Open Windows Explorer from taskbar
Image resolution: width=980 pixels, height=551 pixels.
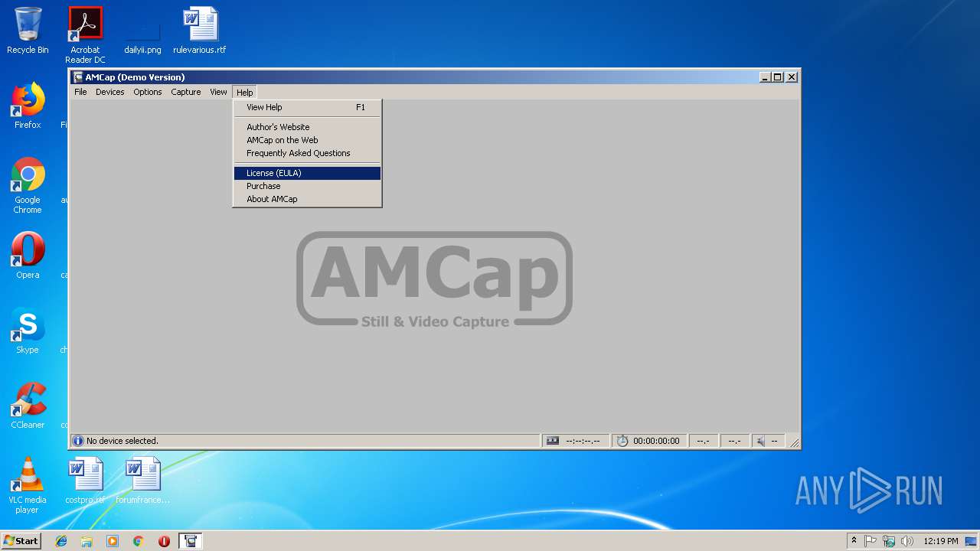87,541
